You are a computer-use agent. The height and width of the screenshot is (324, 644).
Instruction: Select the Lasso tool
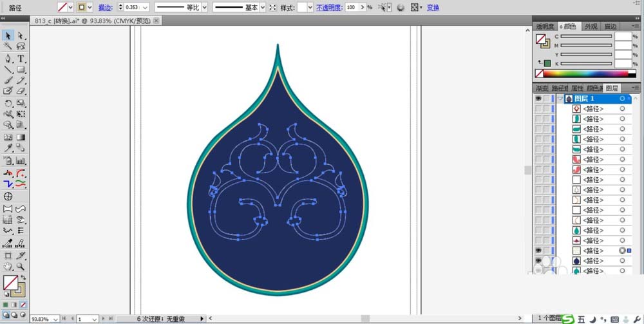[21, 46]
